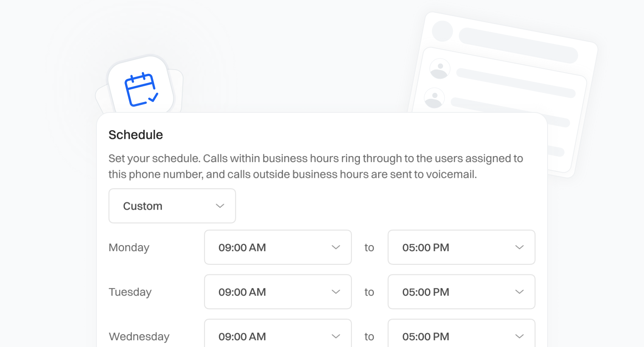Open the Monday end time 05:00 PM dropdown

tap(461, 247)
